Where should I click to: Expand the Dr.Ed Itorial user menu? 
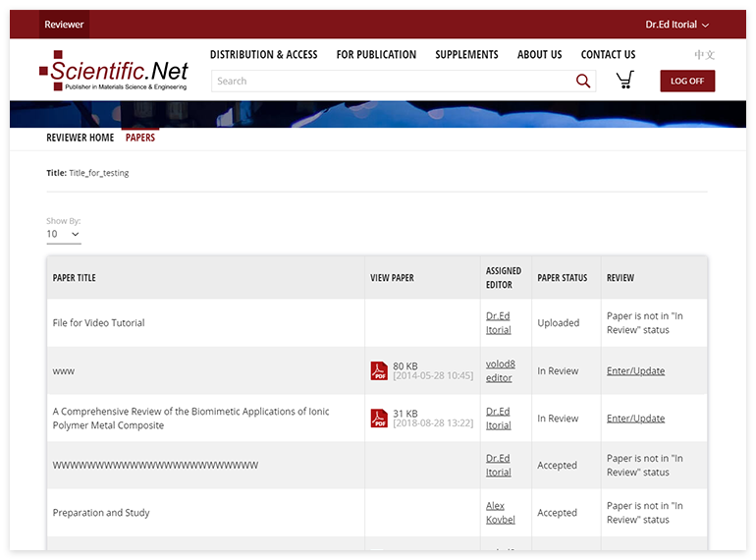676,25
